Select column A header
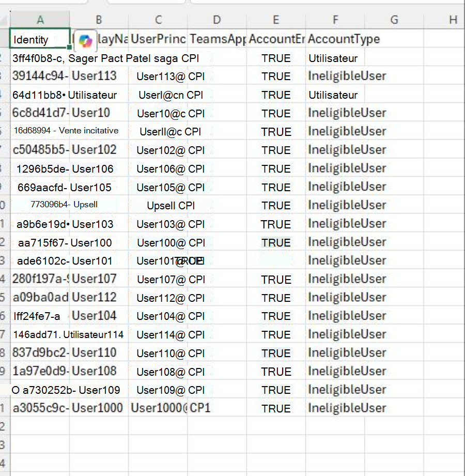 coord(40,20)
